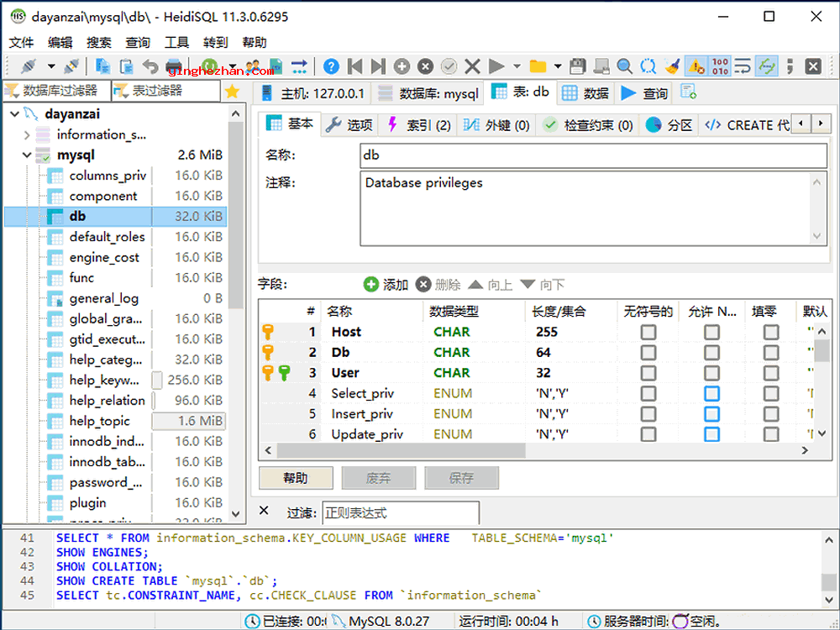Click the new query tab icon
This screenshot has width=840, height=630.
click(688, 92)
